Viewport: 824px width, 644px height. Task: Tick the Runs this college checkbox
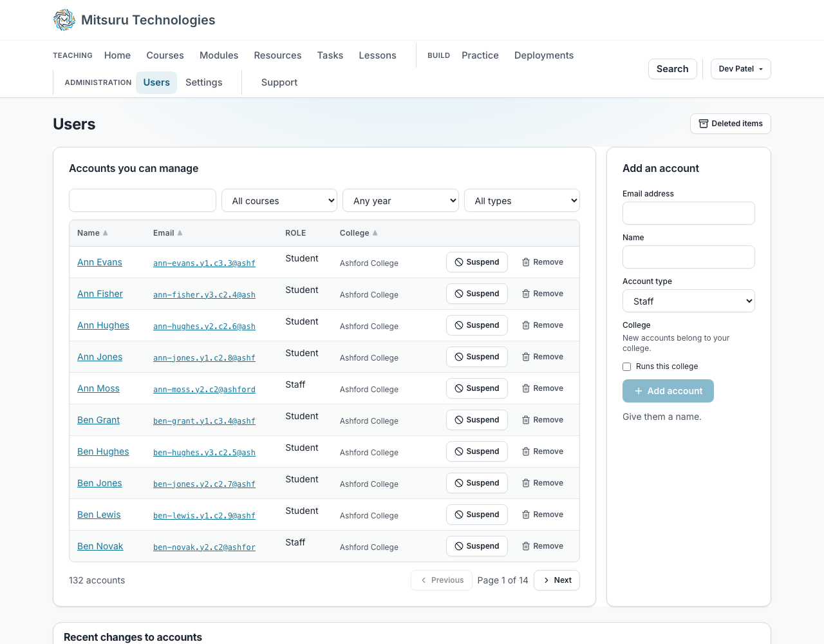tap(626, 366)
